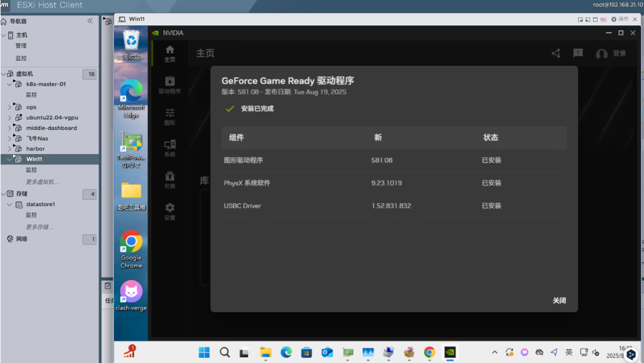This screenshot has height=363, width=644.
Task: Collapse the 虚拟机 tree node
Action: [x=3, y=74]
